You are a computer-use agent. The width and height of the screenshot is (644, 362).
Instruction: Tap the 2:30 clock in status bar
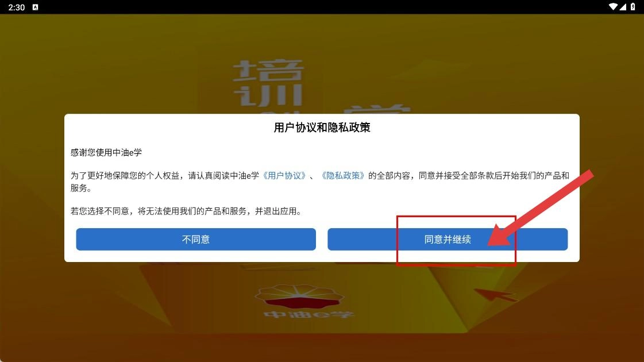tap(17, 7)
